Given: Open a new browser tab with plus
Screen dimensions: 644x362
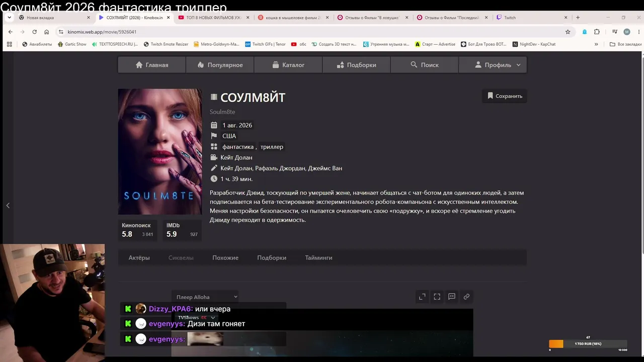Looking at the screenshot, I should coord(578,18).
